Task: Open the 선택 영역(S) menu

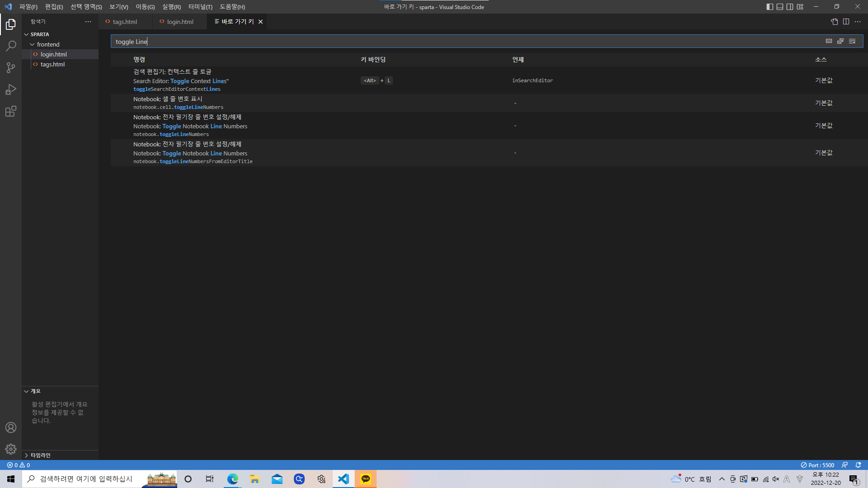Action: (86, 7)
